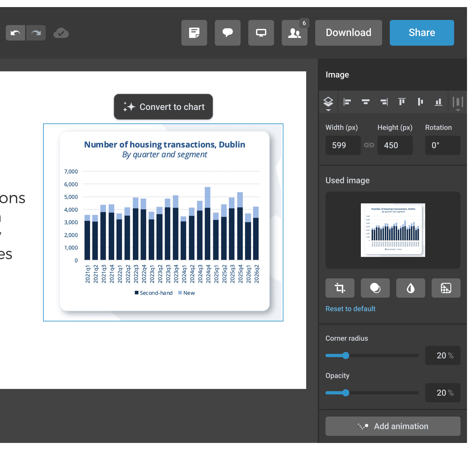The image size is (476, 450).
Task: Click the Opacity percentage field
Action: tap(443, 393)
